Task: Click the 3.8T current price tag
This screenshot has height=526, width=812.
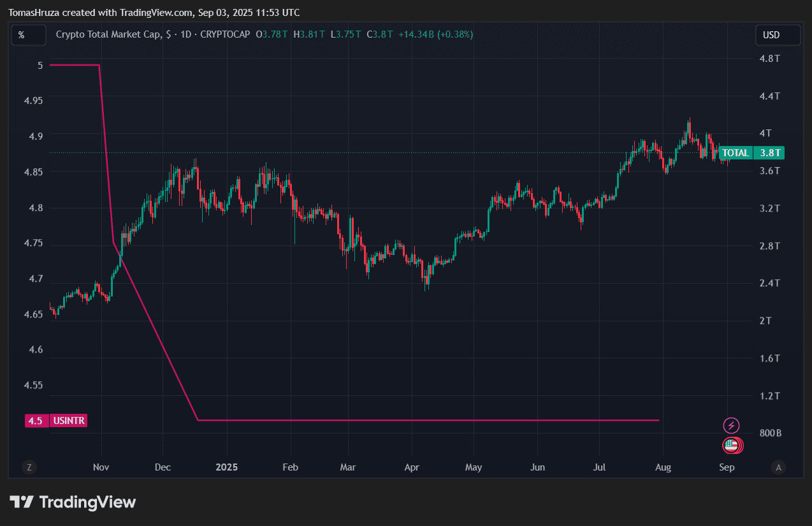Action: click(x=769, y=153)
